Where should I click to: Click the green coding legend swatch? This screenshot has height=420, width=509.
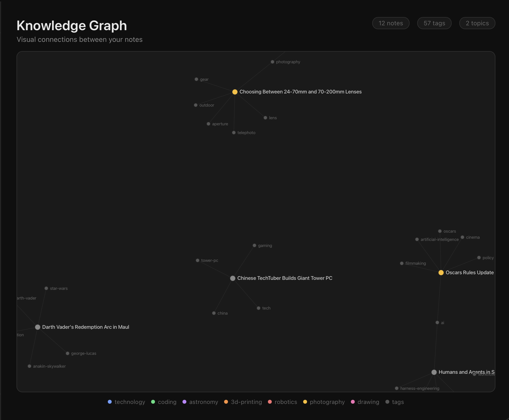[153, 402]
